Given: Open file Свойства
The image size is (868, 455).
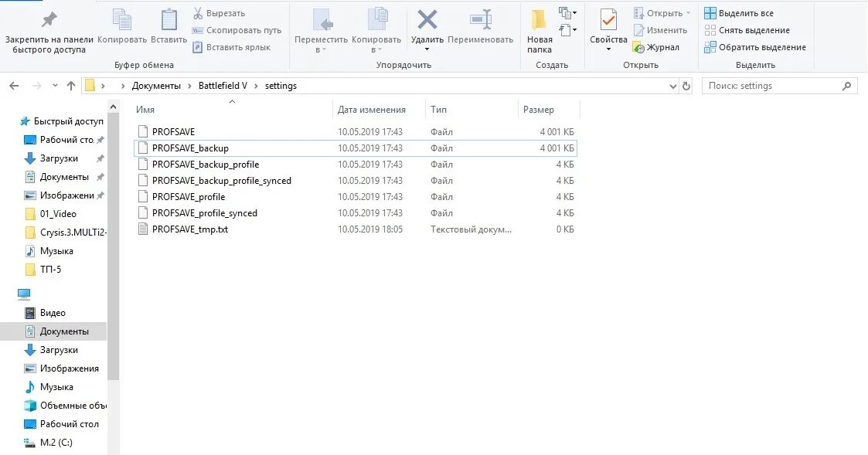Looking at the screenshot, I should point(608,25).
